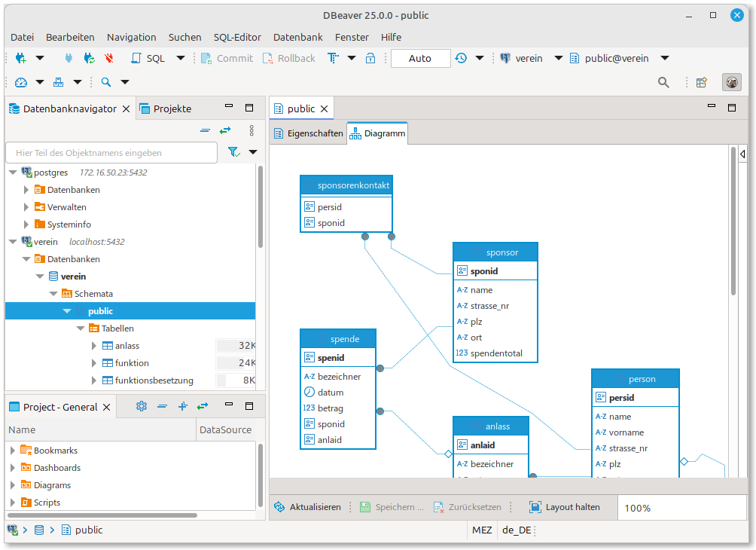The width and height of the screenshot is (756, 550).
Task: Open the database selector dropdown for public@verein
Action: point(665,58)
